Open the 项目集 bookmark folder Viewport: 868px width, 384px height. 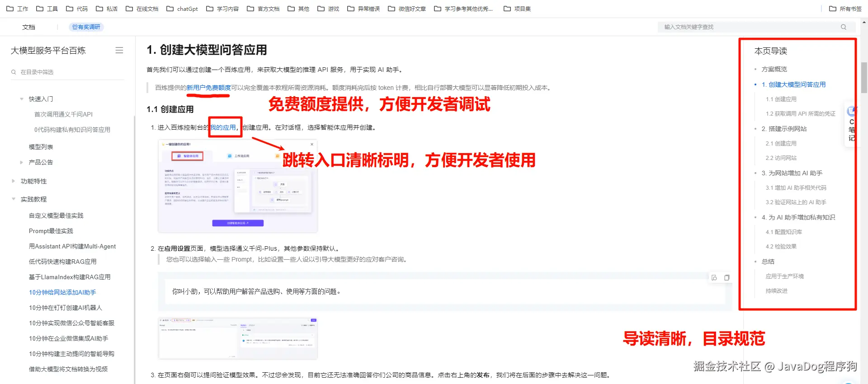517,9
